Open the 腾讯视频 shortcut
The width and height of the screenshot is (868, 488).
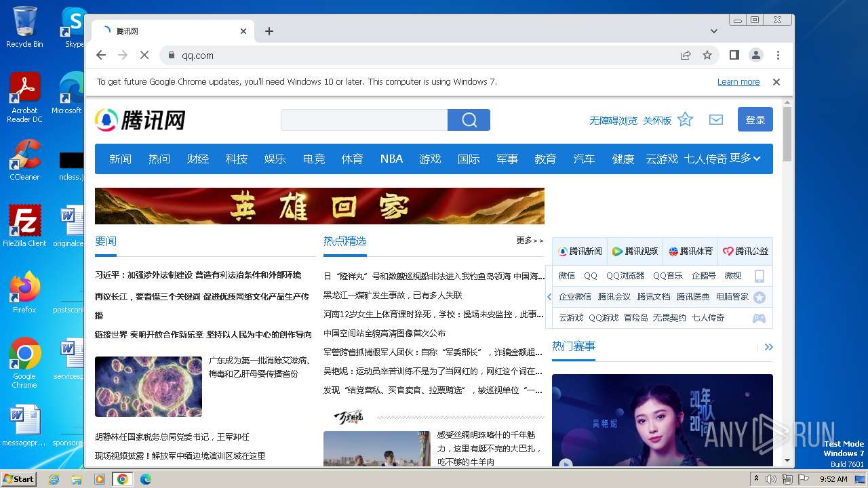635,251
